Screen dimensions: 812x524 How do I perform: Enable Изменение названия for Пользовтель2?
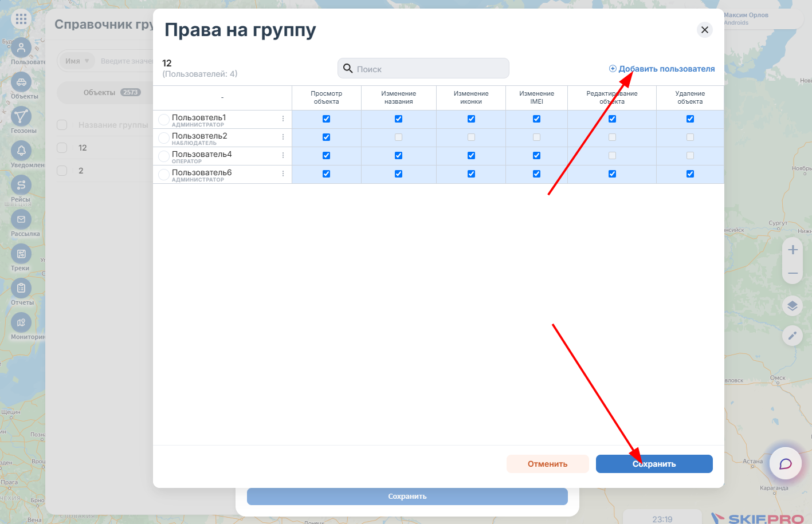pyautogui.click(x=399, y=137)
